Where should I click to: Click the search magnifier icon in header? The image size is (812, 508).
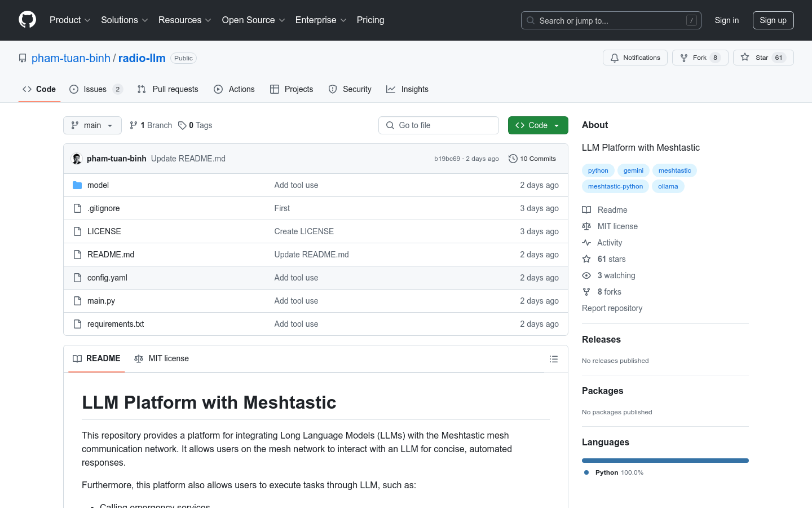[531, 20]
